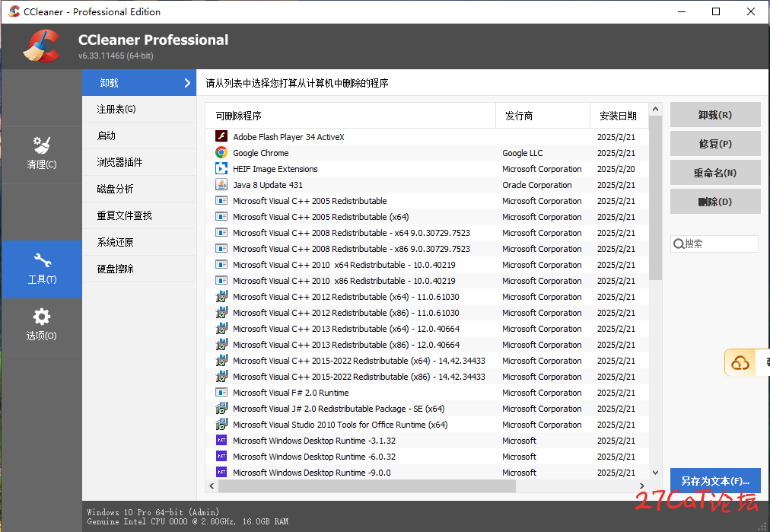The height and width of the screenshot is (532, 770).
Task: Select Adobe Flash Player 34 ActiveX row
Action: [x=427, y=136]
